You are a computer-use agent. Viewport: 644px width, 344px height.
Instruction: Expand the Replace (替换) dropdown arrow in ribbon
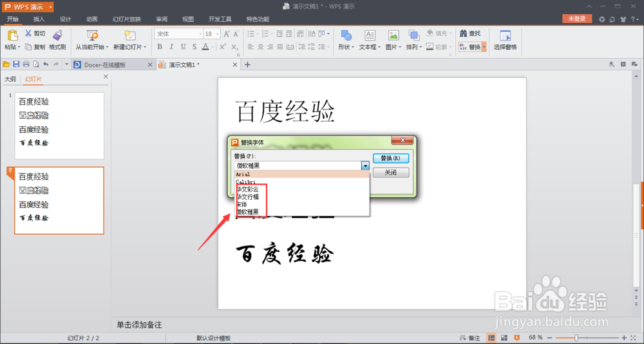pos(484,47)
